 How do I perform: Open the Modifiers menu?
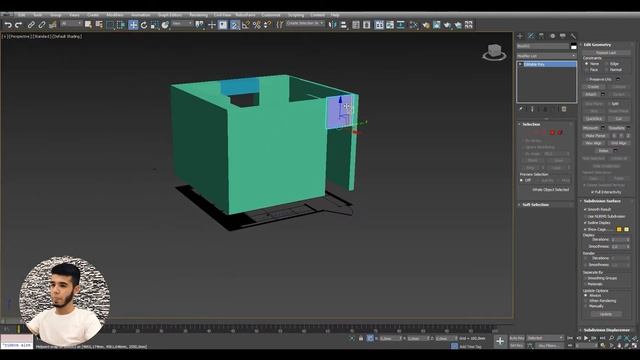pyautogui.click(x=115, y=15)
